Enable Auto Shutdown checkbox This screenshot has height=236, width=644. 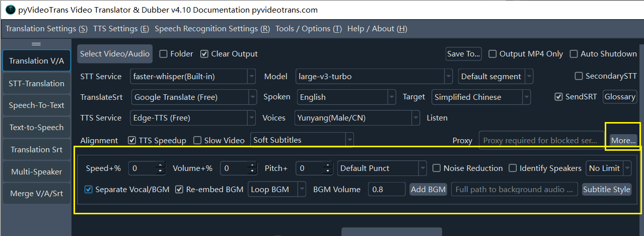point(603,54)
